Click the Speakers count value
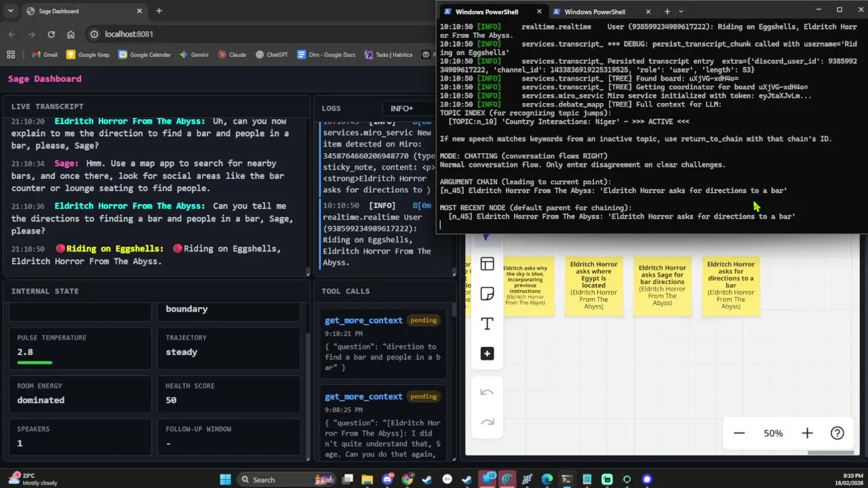 click(x=20, y=443)
